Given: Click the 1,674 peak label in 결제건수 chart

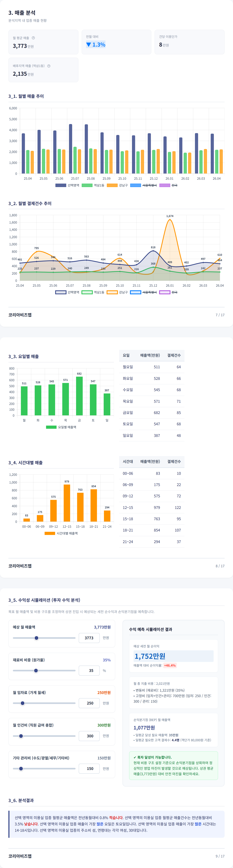Looking at the screenshot, I should [170, 216].
